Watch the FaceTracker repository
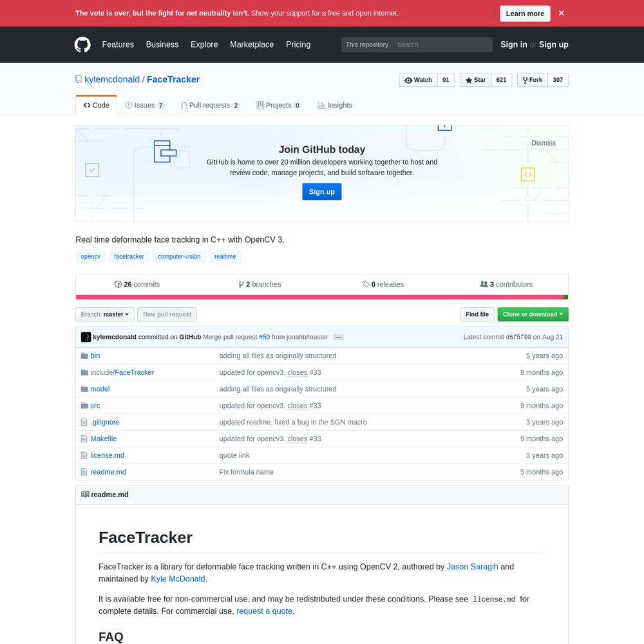644x644 pixels. click(418, 80)
